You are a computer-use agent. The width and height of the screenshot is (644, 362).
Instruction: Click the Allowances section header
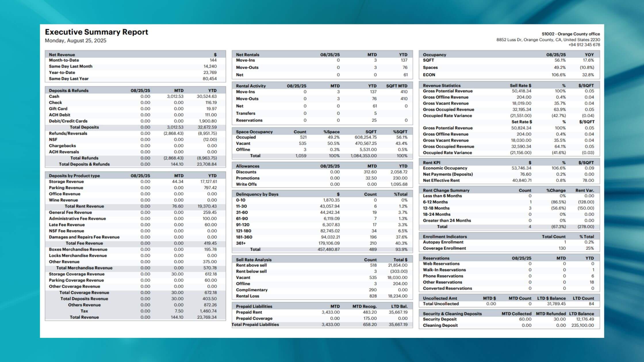(x=248, y=166)
